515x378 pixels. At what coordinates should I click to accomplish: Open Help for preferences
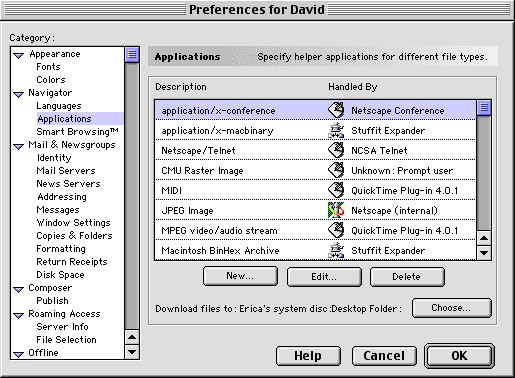coord(308,356)
